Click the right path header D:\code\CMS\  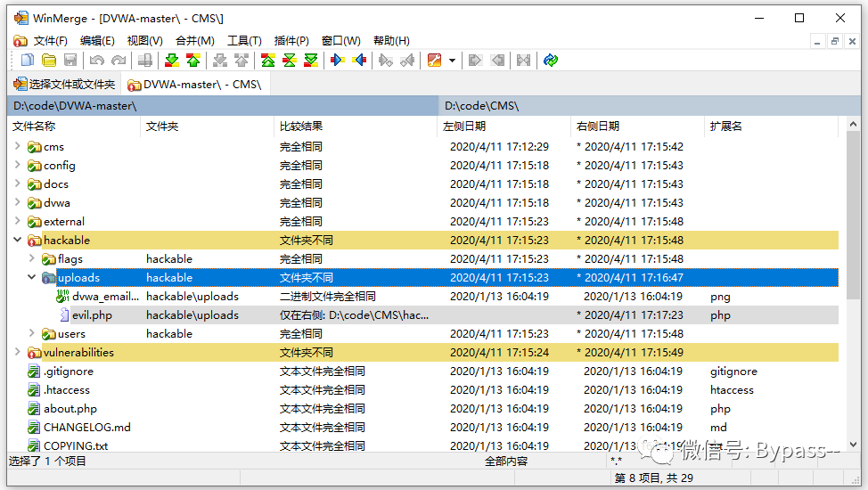point(650,105)
